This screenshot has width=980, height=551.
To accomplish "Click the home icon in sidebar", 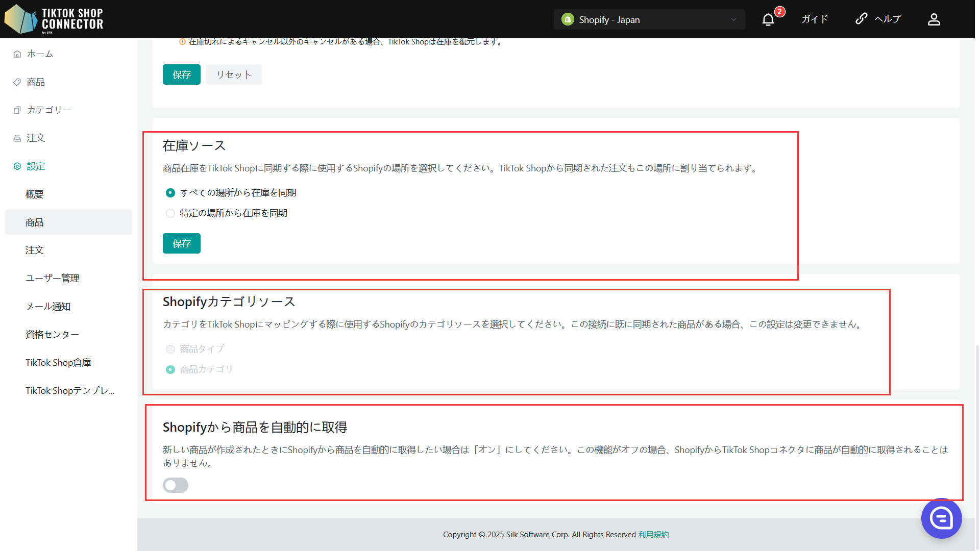I will 17,54.
